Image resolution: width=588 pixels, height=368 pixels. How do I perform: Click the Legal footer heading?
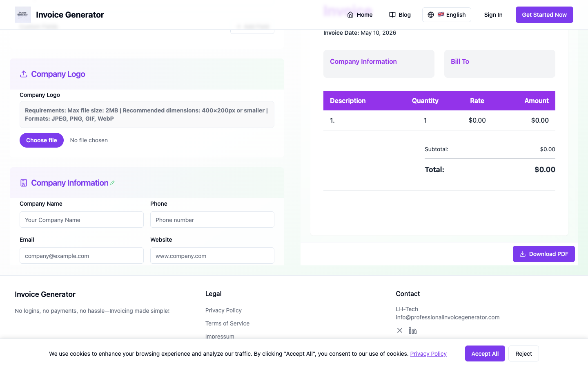pos(213,294)
